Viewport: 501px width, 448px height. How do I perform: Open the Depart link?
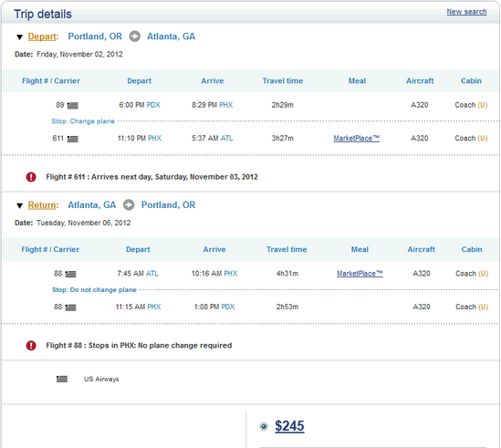pyautogui.click(x=42, y=36)
